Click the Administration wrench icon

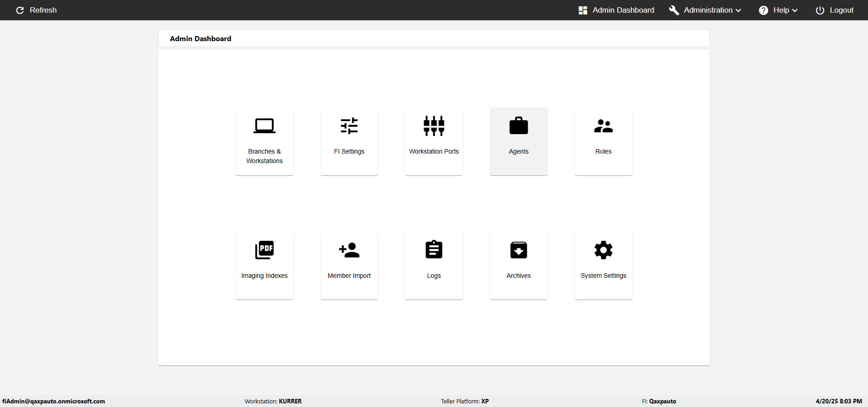[x=674, y=10]
